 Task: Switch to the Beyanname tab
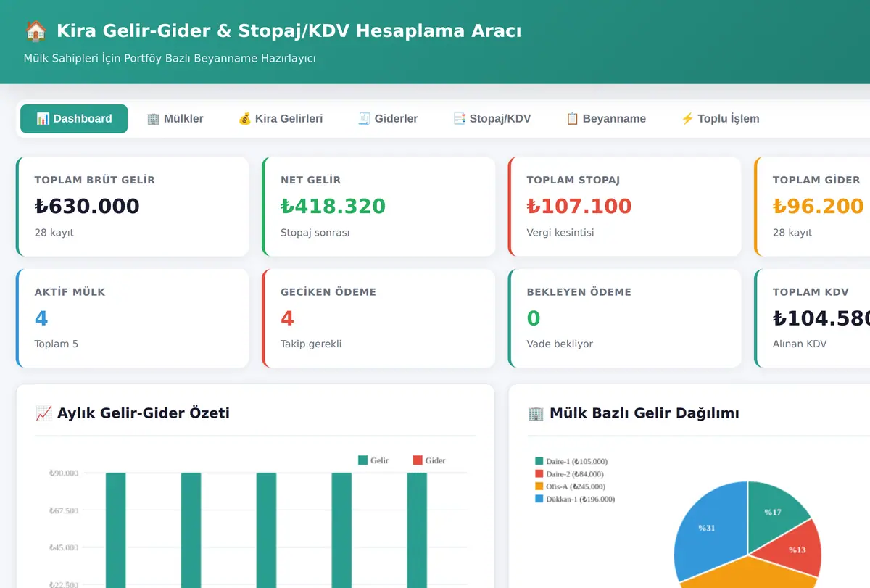(605, 119)
